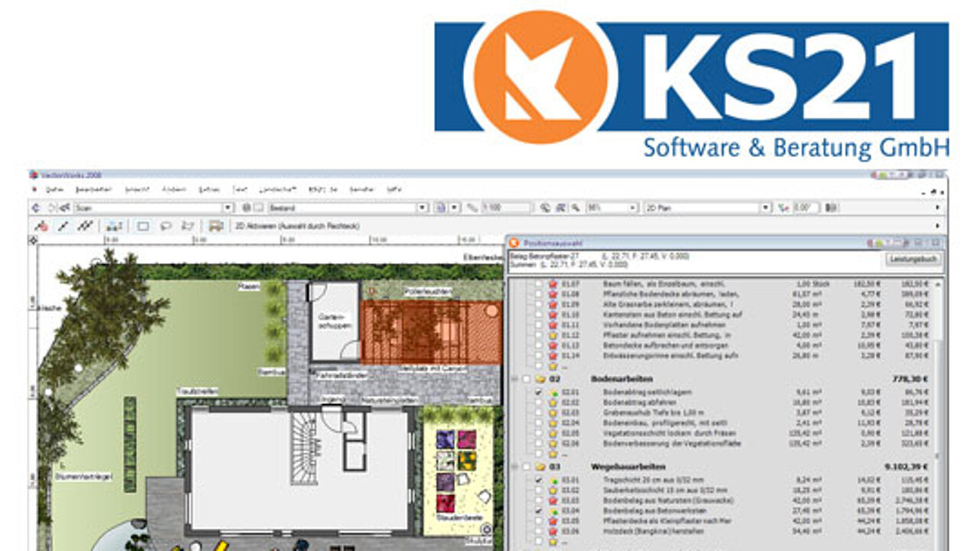Open the Hilfe menu
This screenshot has height=551, width=980.
(x=394, y=189)
